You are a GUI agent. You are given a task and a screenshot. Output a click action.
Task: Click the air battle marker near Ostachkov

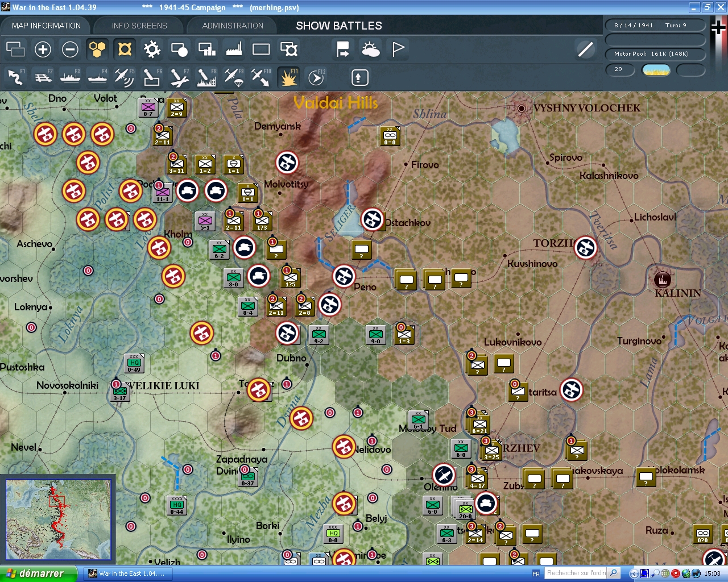point(373,219)
